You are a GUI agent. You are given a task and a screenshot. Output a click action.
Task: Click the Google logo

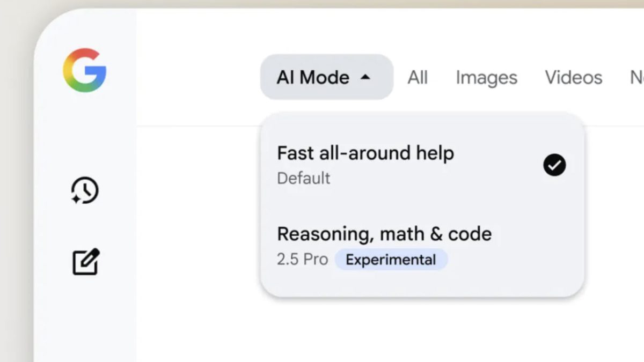[x=84, y=70]
